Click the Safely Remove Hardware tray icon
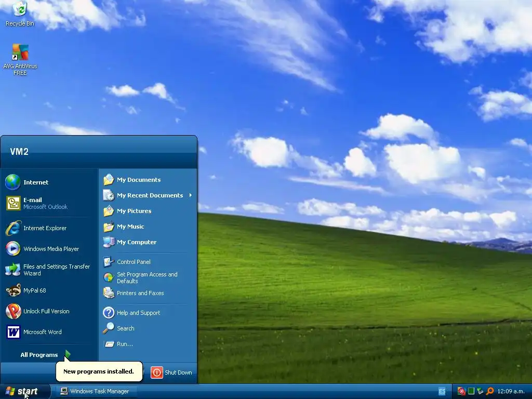The image size is (532, 399). click(x=480, y=391)
